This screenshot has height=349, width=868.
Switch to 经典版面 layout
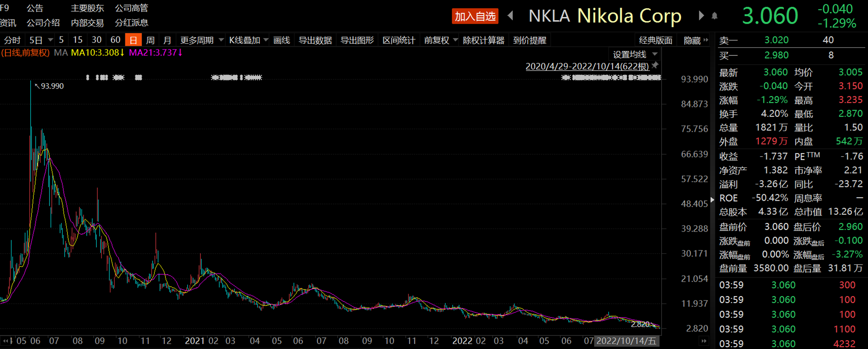656,40
